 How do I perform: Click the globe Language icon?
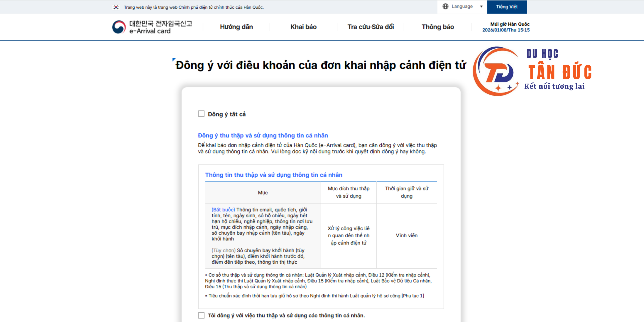(445, 7)
